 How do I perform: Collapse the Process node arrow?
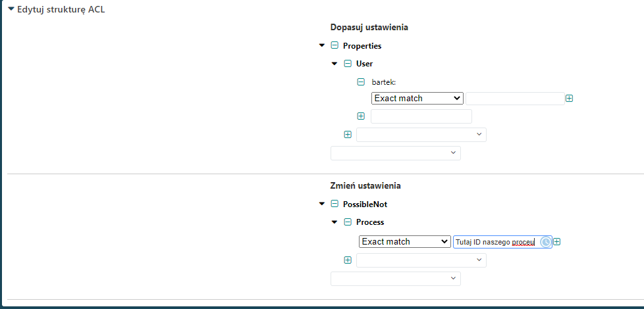(x=335, y=222)
